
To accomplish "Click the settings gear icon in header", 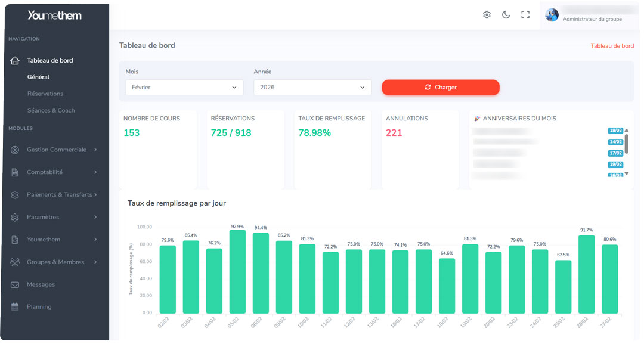I will 487,15.
